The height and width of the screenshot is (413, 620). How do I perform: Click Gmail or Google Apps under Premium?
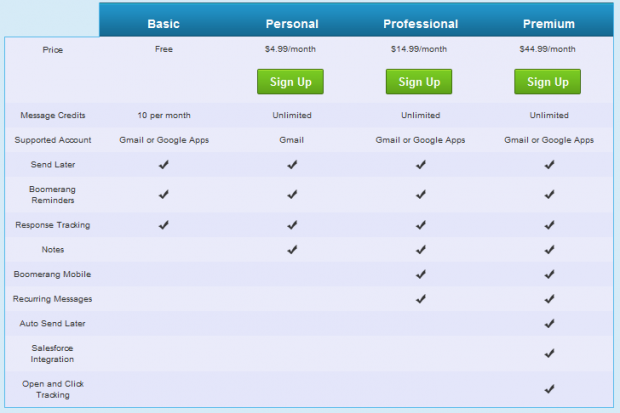point(549,140)
